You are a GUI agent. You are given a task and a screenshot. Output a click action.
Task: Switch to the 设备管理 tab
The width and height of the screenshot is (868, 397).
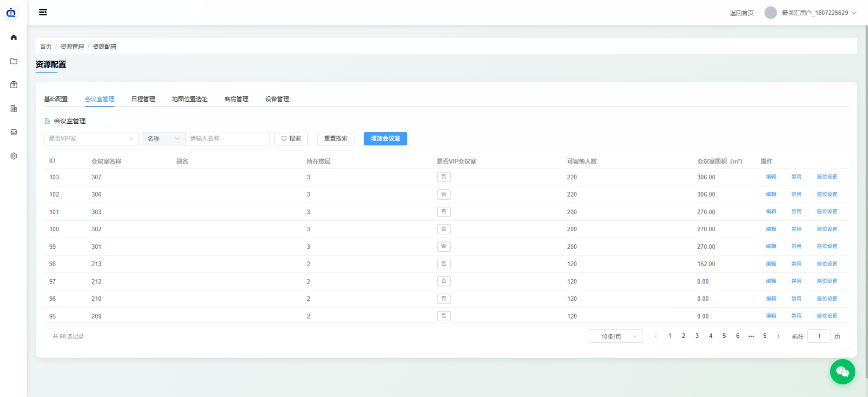coord(277,99)
